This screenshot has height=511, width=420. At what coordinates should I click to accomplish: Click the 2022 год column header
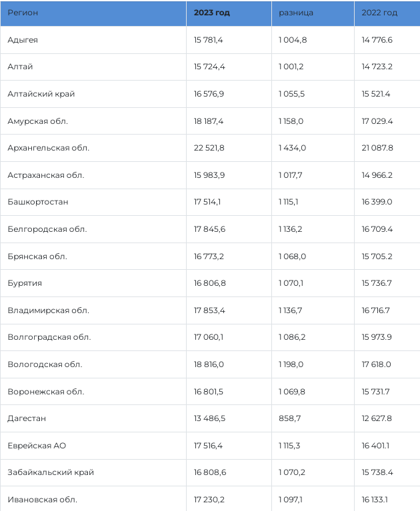click(x=379, y=13)
